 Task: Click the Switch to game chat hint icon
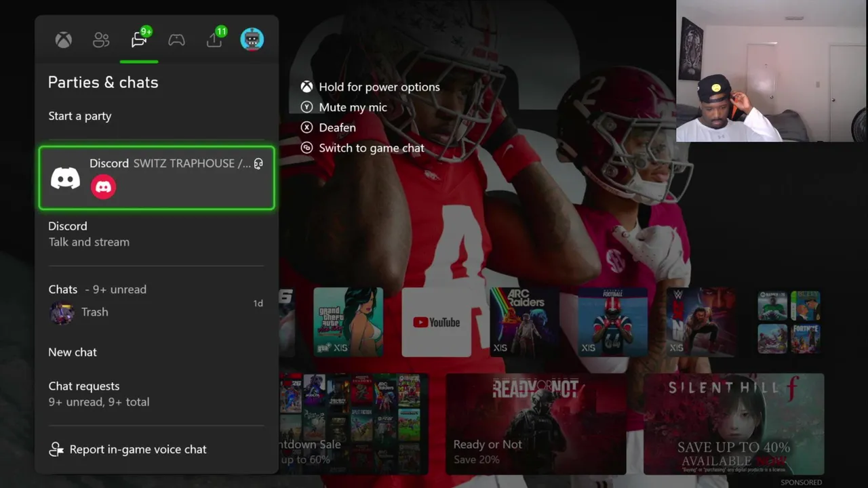(307, 148)
